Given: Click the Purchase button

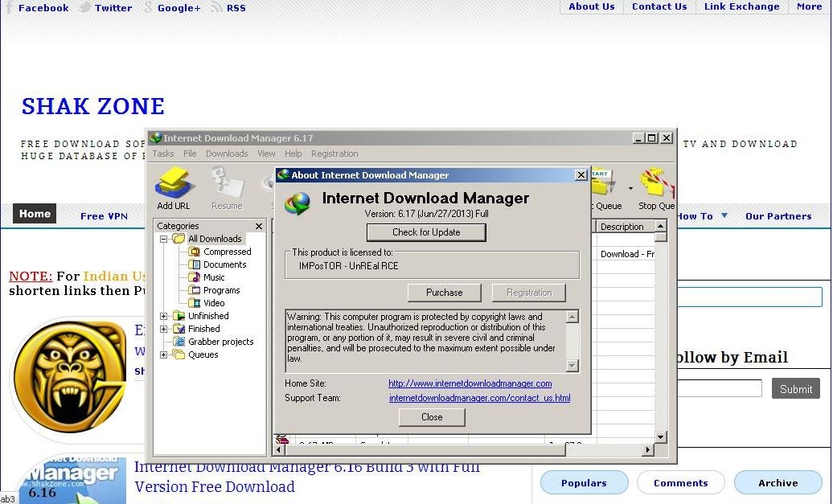Looking at the screenshot, I should 444,293.
